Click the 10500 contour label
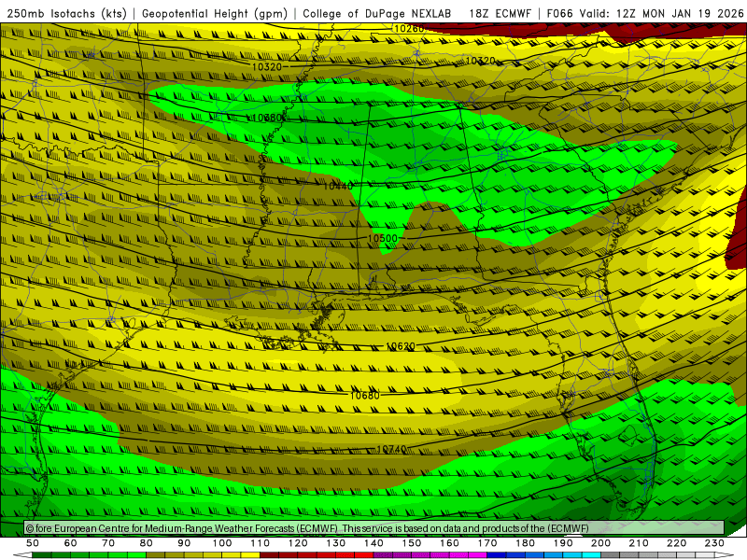747x560 pixels. pyautogui.click(x=382, y=238)
